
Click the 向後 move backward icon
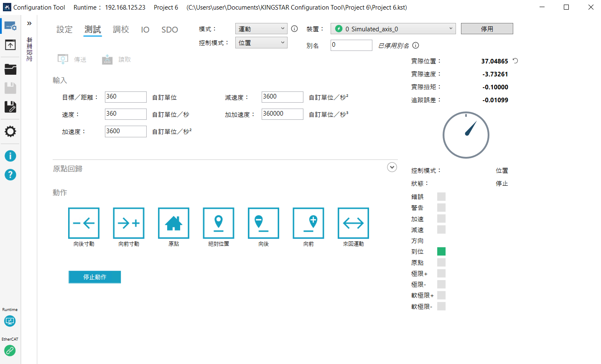tap(263, 223)
